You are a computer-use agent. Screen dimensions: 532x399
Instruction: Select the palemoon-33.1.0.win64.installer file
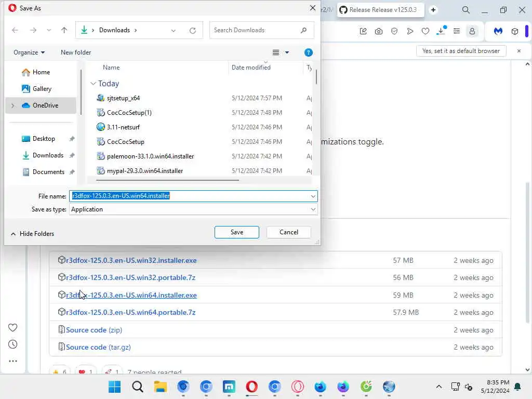pyautogui.click(x=150, y=156)
